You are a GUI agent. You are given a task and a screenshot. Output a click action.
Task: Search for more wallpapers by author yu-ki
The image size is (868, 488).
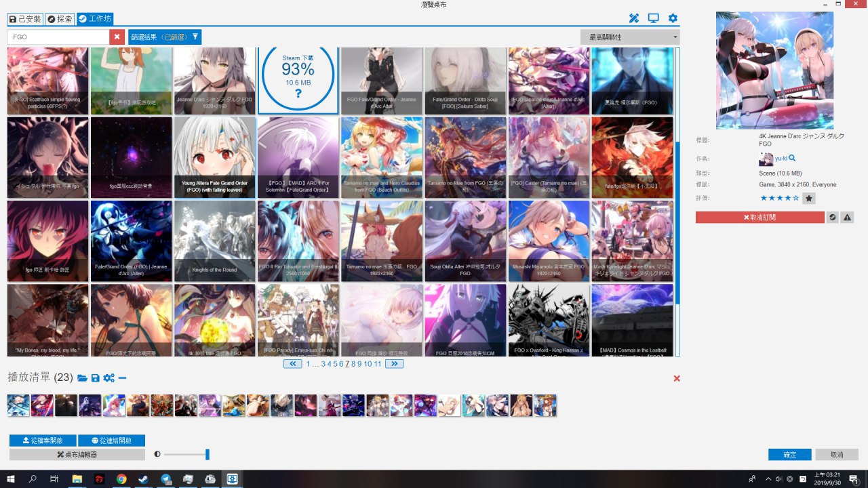point(791,159)
